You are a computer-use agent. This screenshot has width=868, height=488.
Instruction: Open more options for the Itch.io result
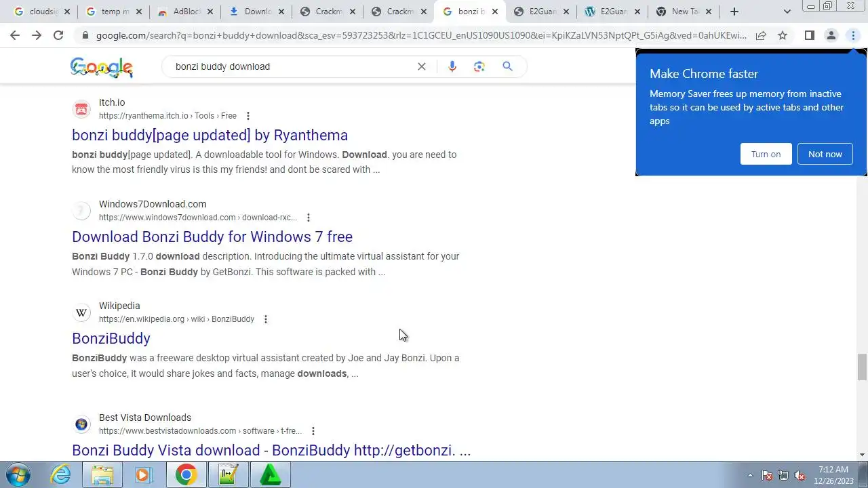(x=248, y=116)
